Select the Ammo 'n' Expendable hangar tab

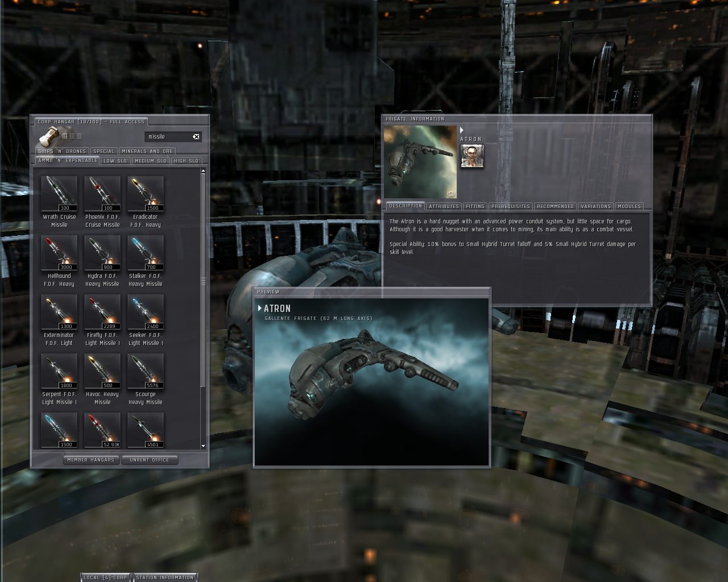(68, 160)
